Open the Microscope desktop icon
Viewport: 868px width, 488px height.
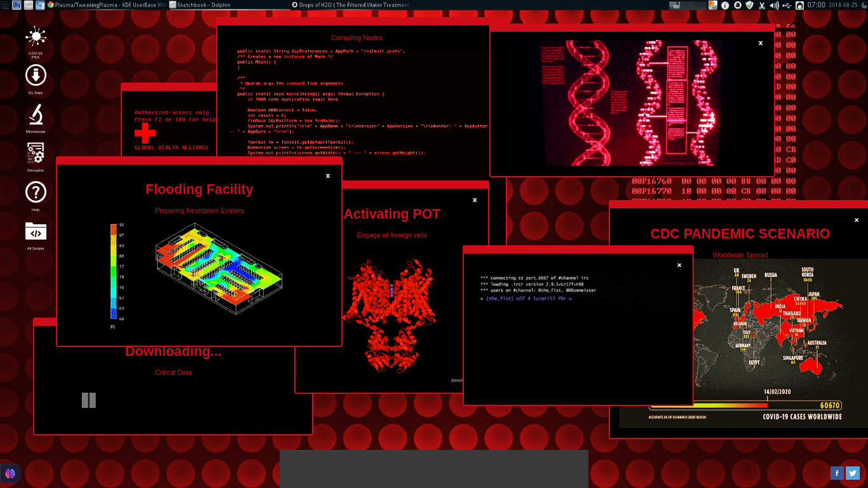click(36, 115)
